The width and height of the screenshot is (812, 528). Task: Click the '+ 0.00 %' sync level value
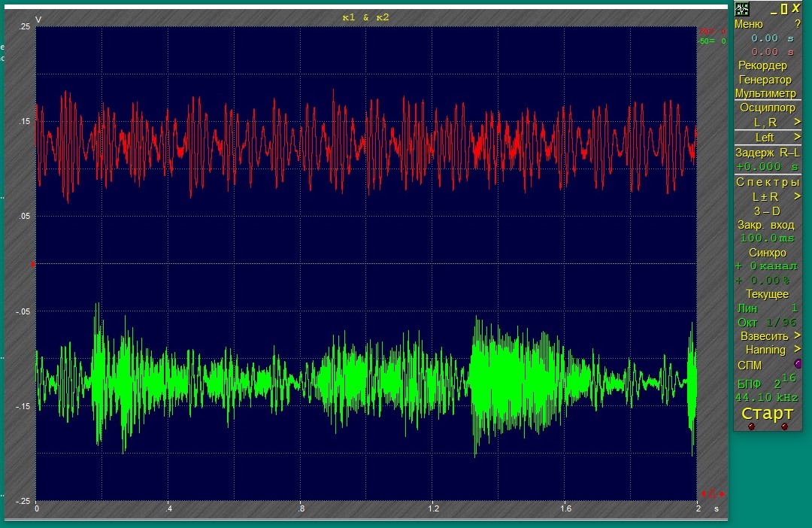(762, 281)
